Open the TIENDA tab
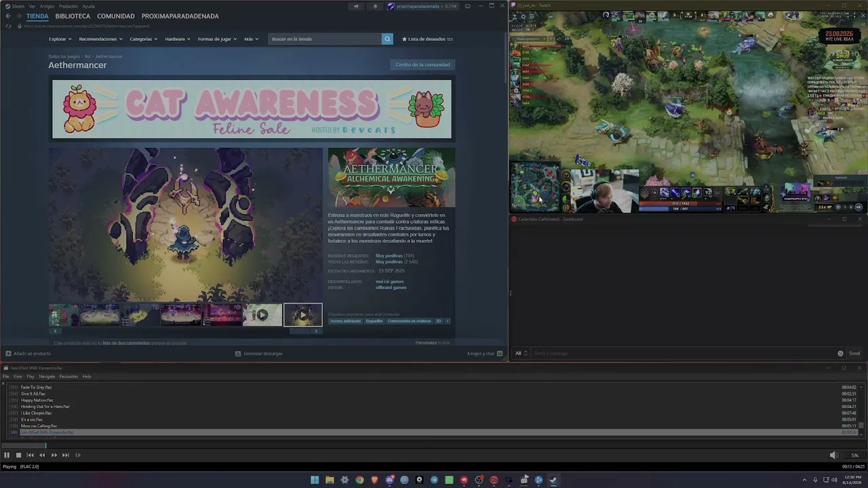868x488 pixels. (37, 16)
